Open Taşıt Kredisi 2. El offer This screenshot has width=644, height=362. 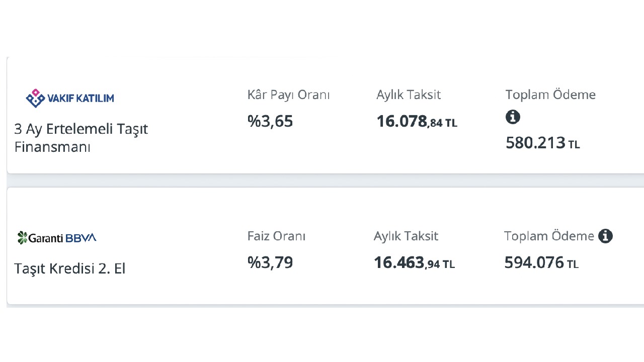coord(70,268)
